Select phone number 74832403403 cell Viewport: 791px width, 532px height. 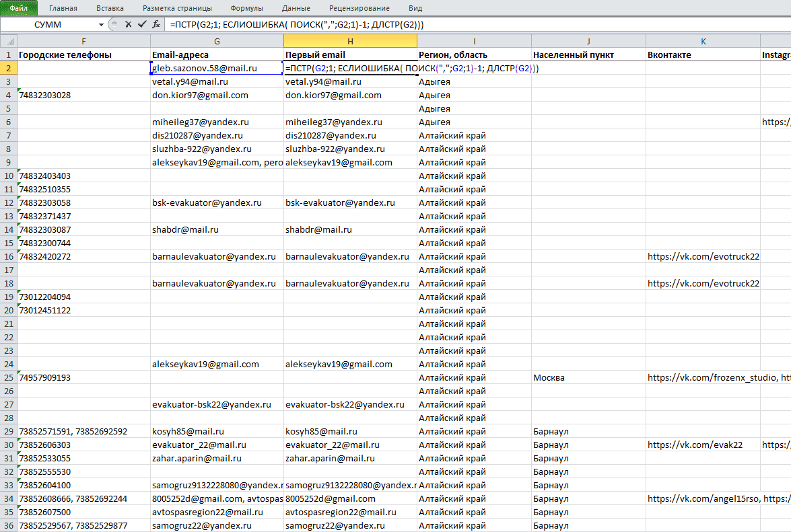(83, 176)
